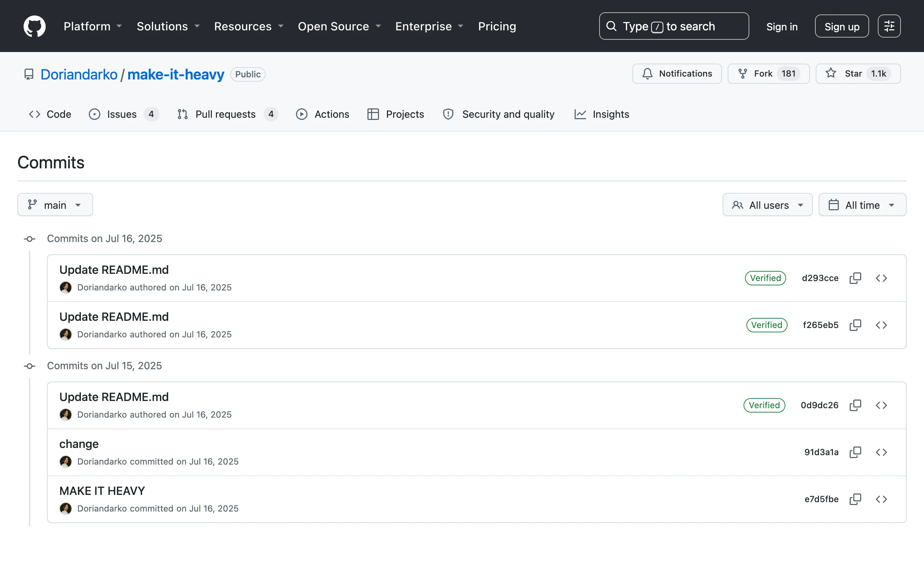Open the appearance settings icon beside Sign up

click(x=889, y=26)
